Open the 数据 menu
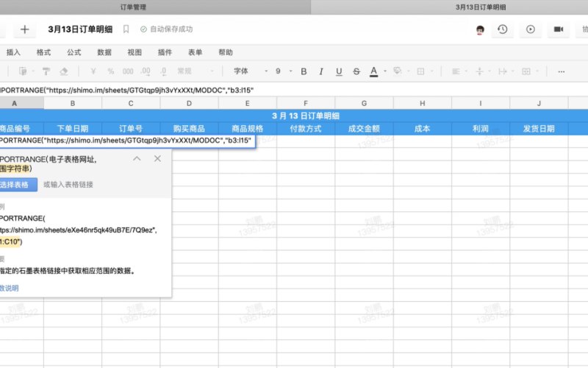This screenshot has height=368, width=588. coord(104,52)
